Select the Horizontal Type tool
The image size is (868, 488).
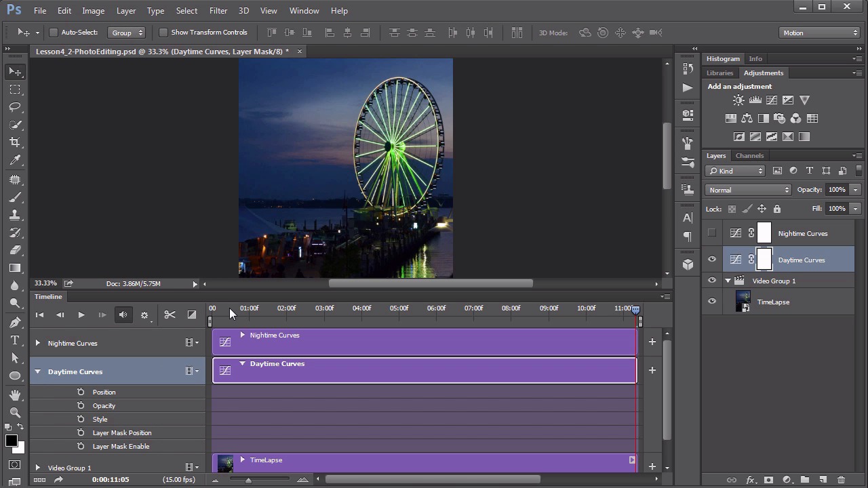pos(15,340)
